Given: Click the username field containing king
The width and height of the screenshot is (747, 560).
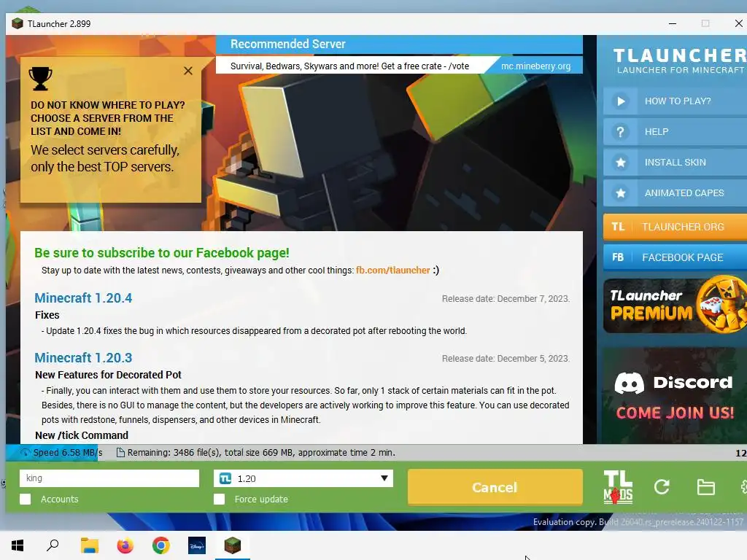Looking at the screenshot, I should click(x=109, y=478).
